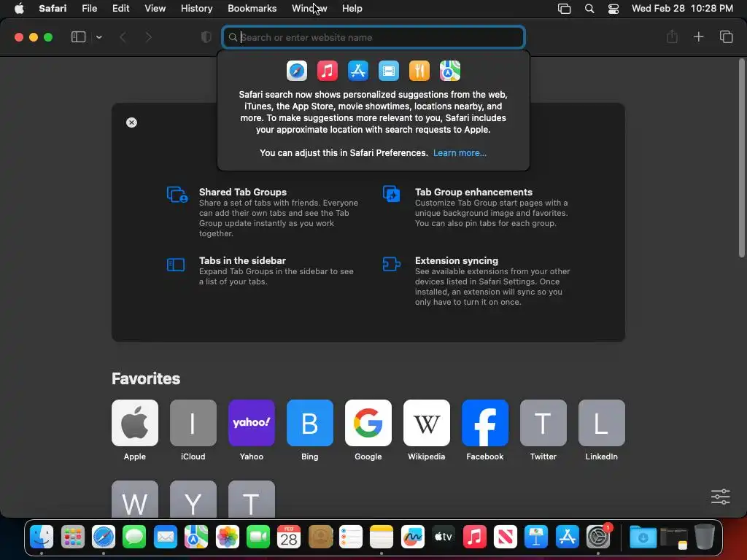Click the movie showtimes film icon in popup
The image size is (747, 560).
click(x=389, y=71)
